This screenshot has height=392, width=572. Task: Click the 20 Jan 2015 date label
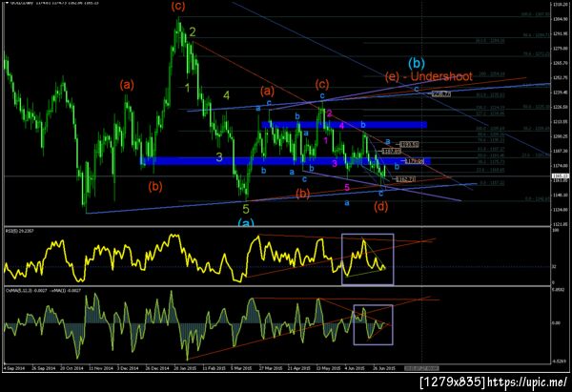click(185, 368)
